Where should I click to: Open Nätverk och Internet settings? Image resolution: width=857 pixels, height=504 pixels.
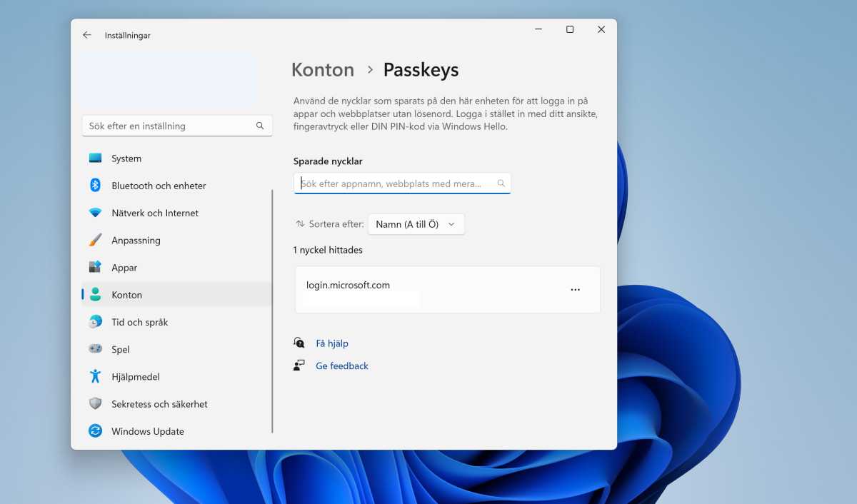(x=154, y=213)
